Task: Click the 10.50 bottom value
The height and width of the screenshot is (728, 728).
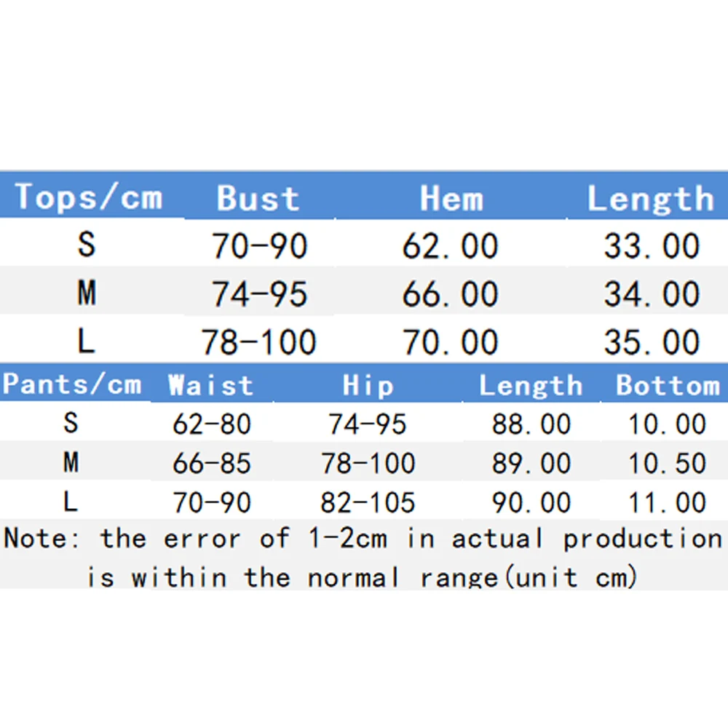Action: tap(668, 463)
